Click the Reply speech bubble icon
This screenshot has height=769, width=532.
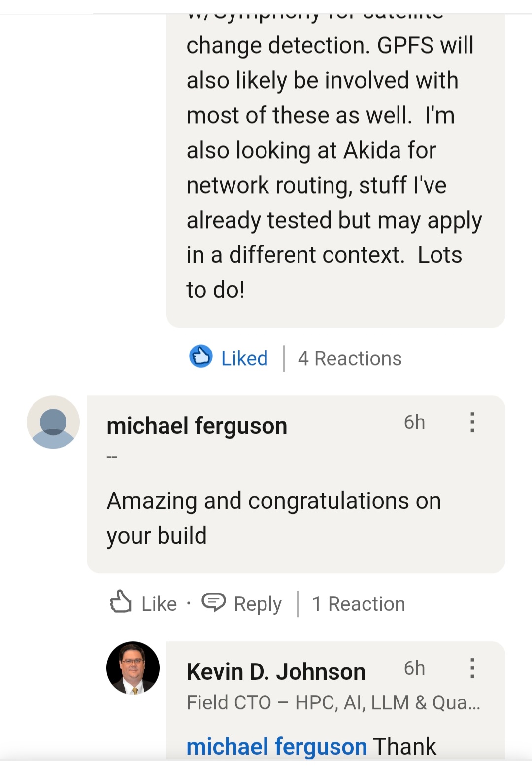click(214, 602)
